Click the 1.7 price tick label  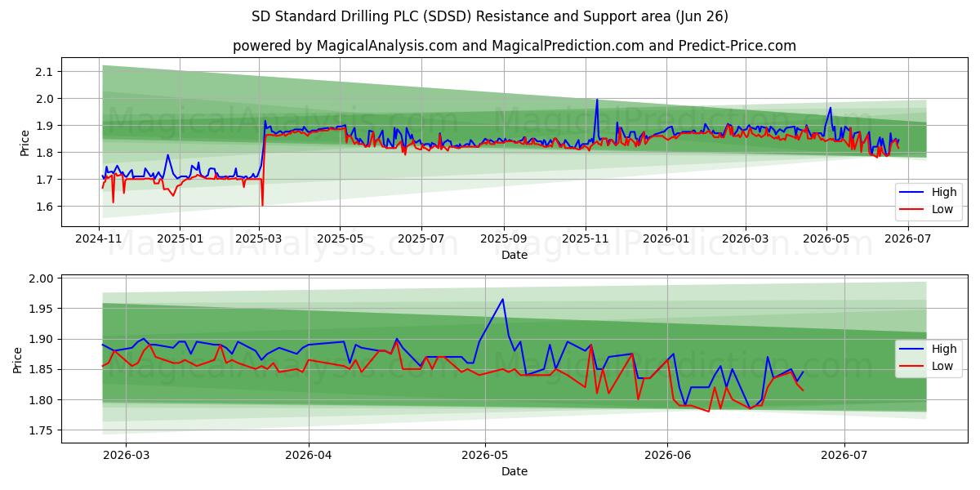45,180
